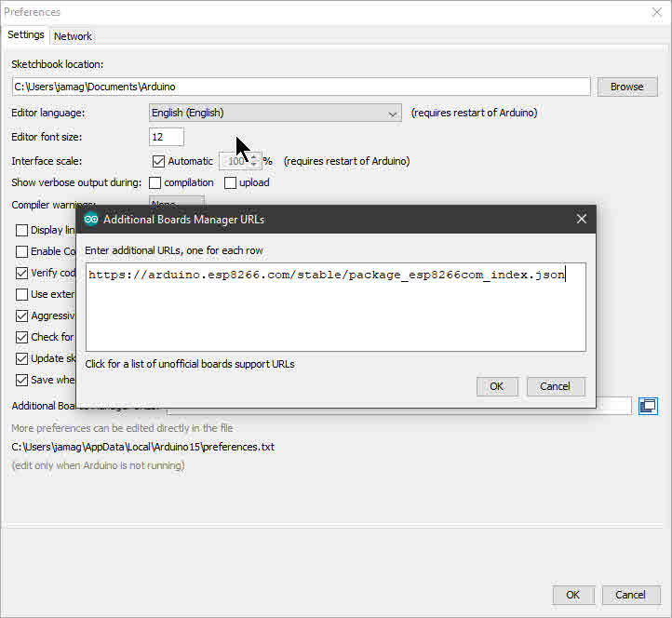Enable verbose output during compilation

click(x=155, y=183)
